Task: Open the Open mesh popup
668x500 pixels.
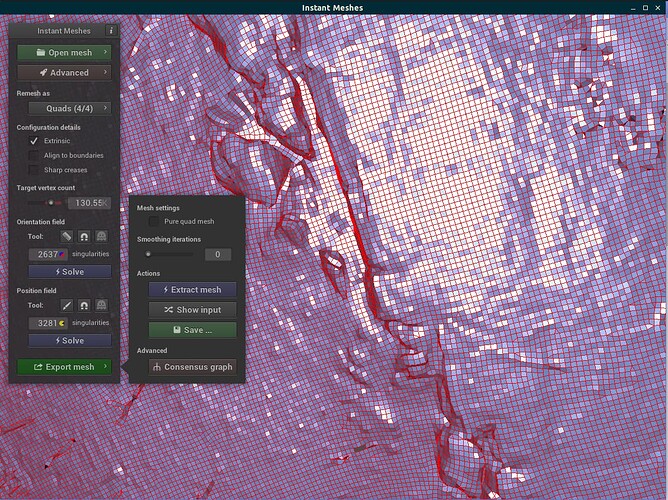Action: click(x=64, y=52)
